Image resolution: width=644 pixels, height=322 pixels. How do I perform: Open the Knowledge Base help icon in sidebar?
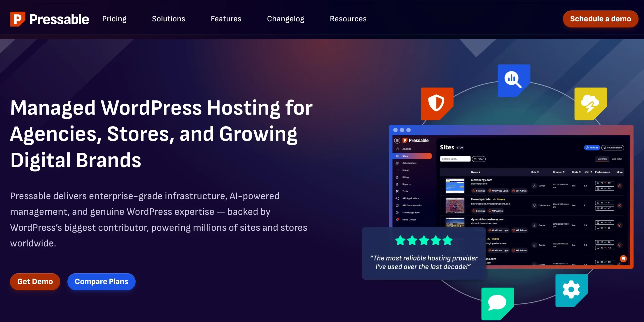(397, 212)
